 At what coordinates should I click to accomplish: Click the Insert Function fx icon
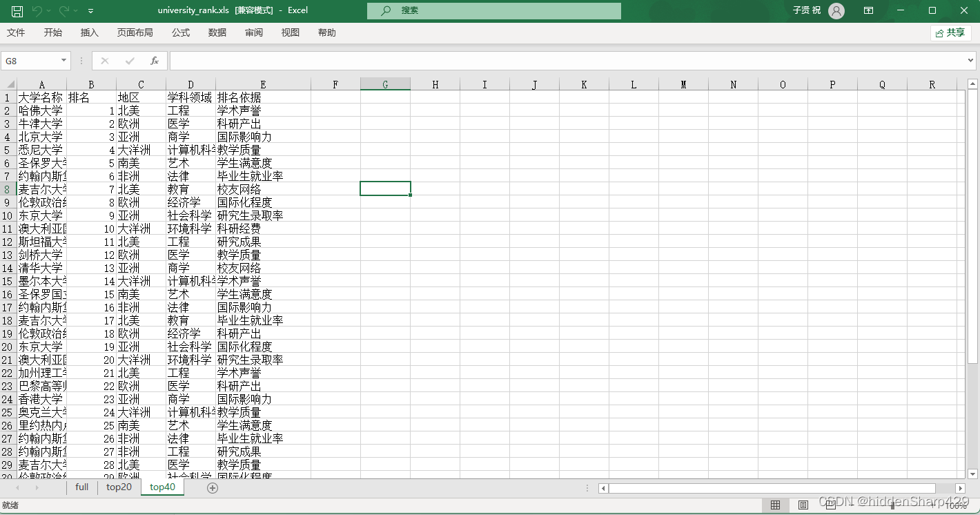[155, 61]
